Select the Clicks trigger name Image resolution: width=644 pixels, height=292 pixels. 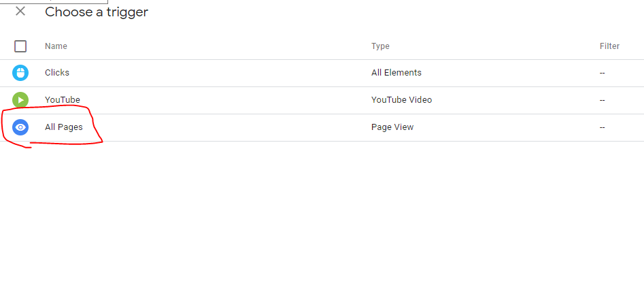coord(57,73)
